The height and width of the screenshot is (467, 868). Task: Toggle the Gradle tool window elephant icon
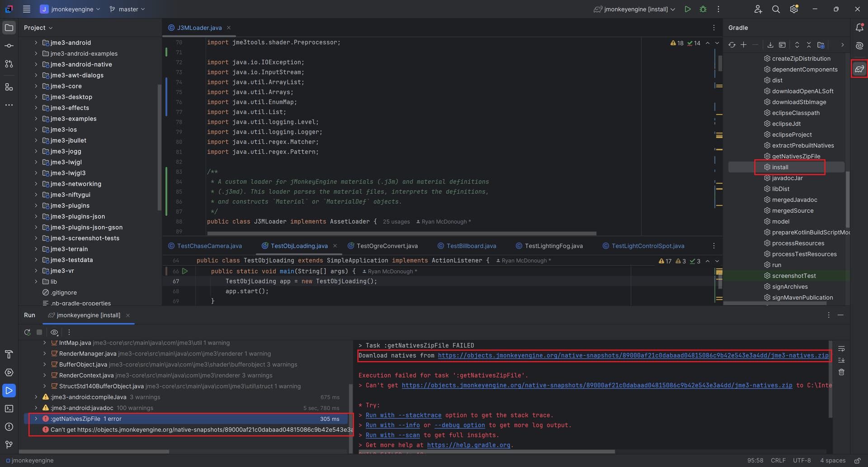coord(859,69)
